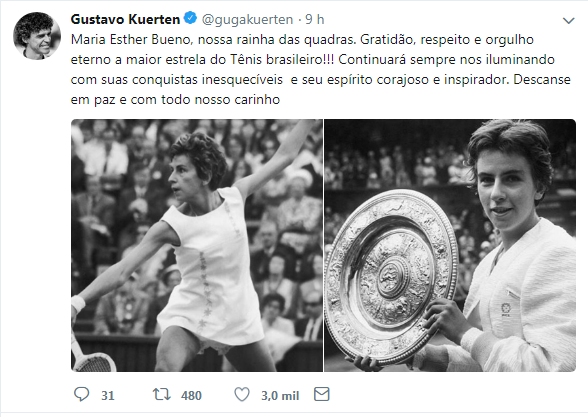588x417 pixels.
Task: Click the retweet count 480
Action: tap(191, 395)
